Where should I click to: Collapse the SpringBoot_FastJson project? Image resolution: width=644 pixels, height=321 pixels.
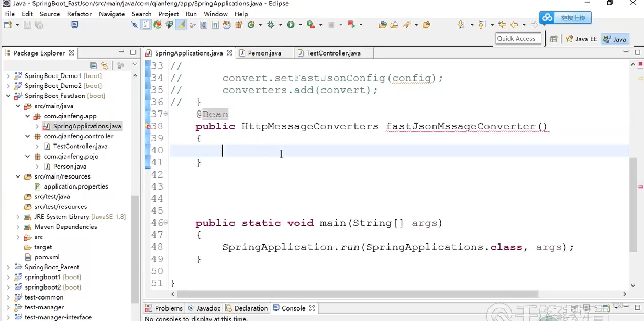coord(8,96)
